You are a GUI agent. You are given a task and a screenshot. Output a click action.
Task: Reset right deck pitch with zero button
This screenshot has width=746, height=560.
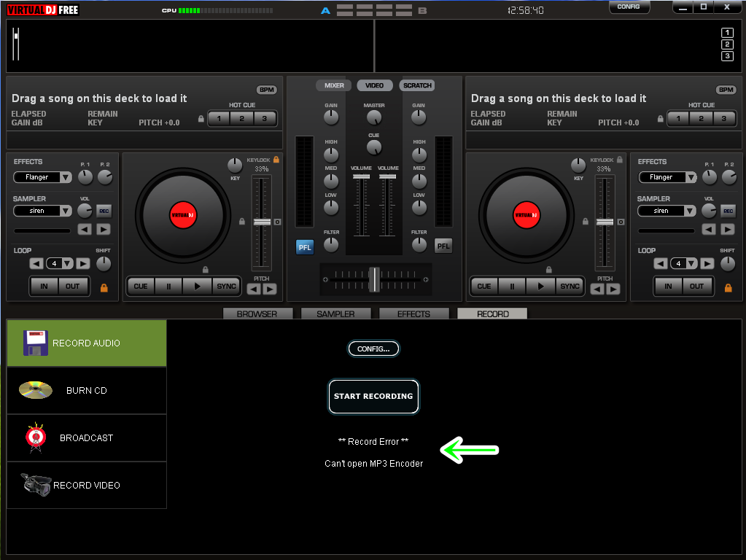621,222
